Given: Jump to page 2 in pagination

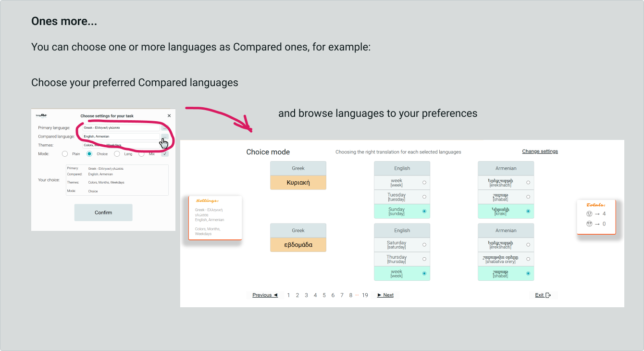Looking at the screenshot, I should click(297, 295).
